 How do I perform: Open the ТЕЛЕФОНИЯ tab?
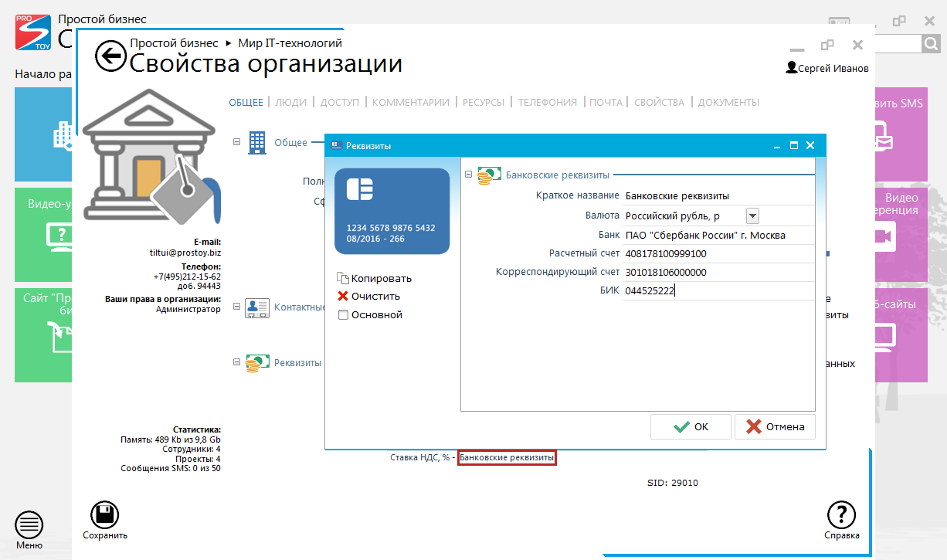coord(548,102)
